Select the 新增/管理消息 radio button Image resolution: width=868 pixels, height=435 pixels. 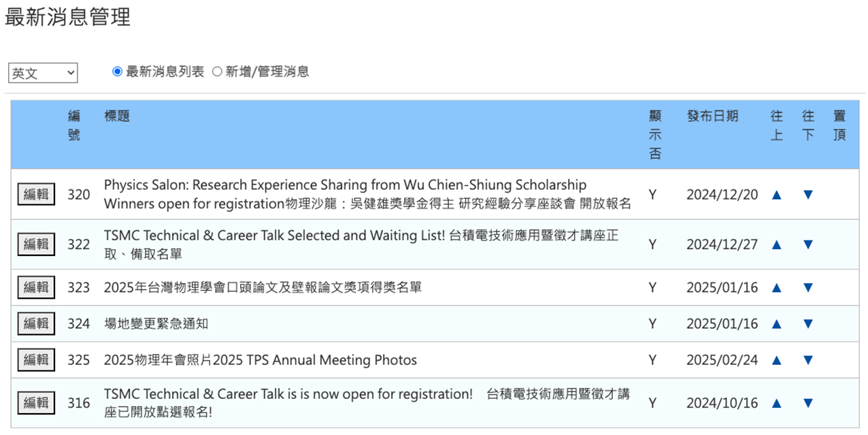point(217,71)
